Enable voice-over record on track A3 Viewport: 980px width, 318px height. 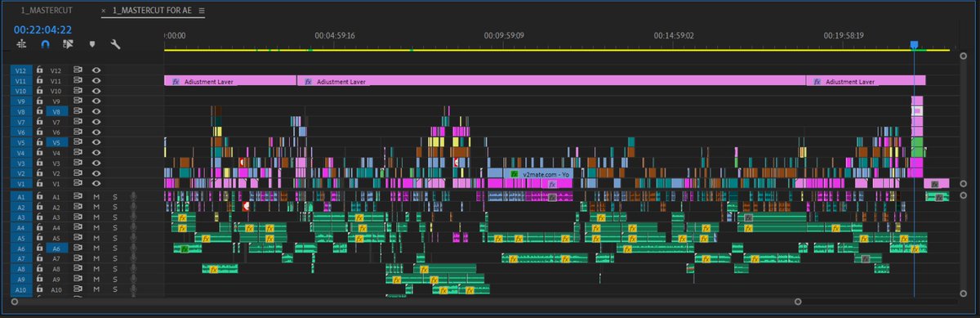(132, 217)
